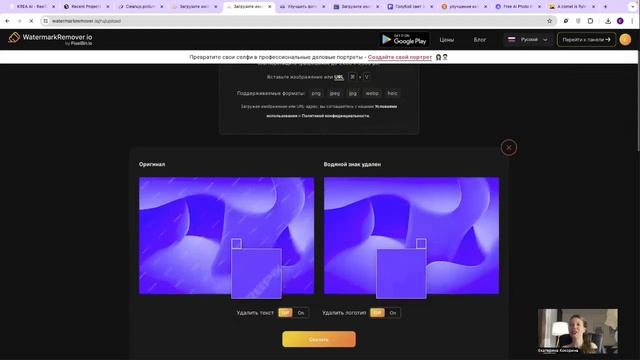Open the Google Play badge
Image resolution: width=640 pixels, height=360 pixels.
[404, 40]
